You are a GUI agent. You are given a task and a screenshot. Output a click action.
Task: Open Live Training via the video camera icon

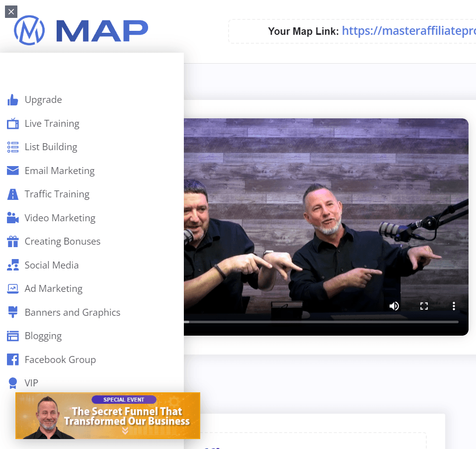click(x=12, y=123)
